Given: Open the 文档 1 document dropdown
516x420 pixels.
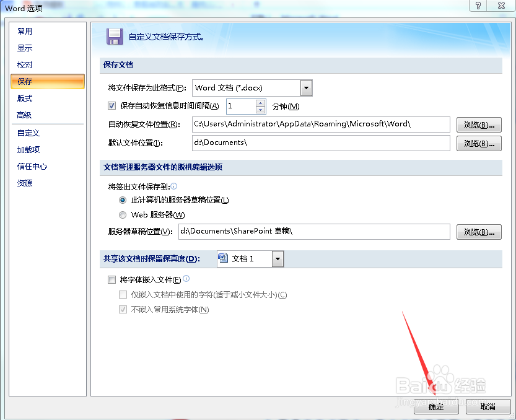Looking at the screenshot, I should pyautogui.click(x=278, y=259).
